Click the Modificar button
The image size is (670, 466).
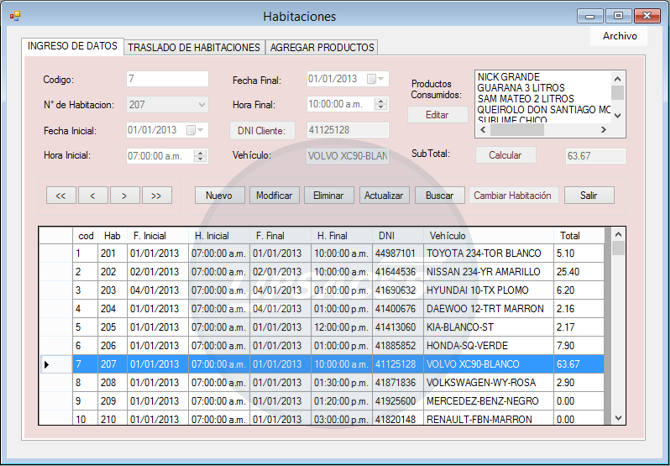pyautogui.click(x=274, y=195)
